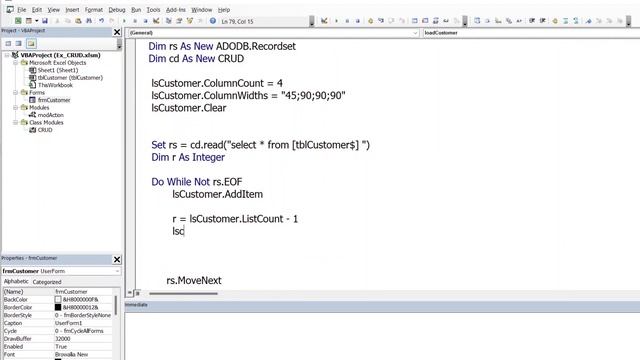This screenshot has width=640, height=360.
Task: Switch to the Alphabetic properties tab
Action: point(16,282)
